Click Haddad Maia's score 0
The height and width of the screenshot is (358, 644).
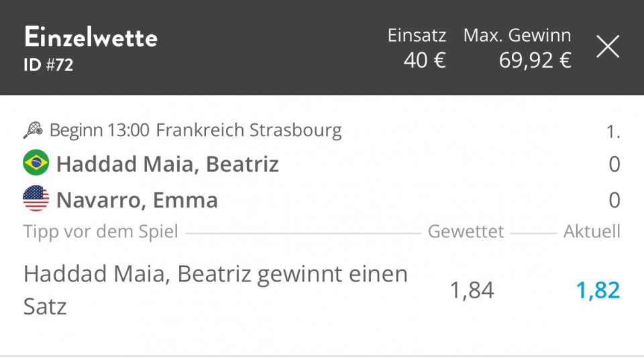[x=614, y=164]
